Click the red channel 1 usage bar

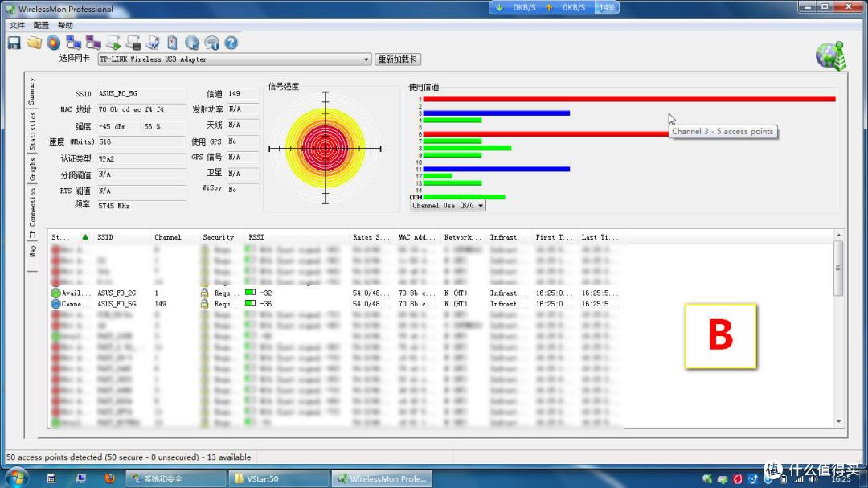coord(628,99)
